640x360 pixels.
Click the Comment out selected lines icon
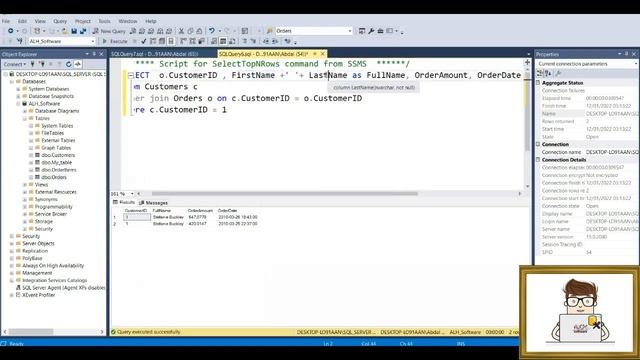pyautogui.click(x=244, y=41)
